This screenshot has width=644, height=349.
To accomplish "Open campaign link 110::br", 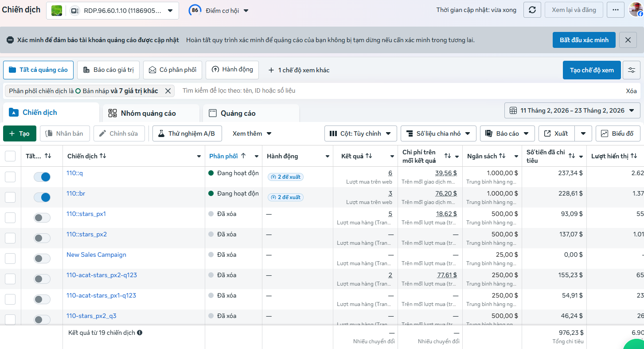I will 76,193.
